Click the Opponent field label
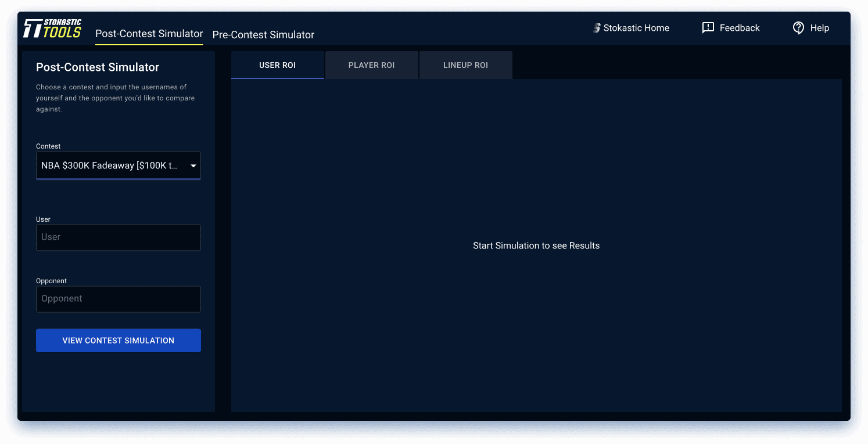 pos(51,281)
